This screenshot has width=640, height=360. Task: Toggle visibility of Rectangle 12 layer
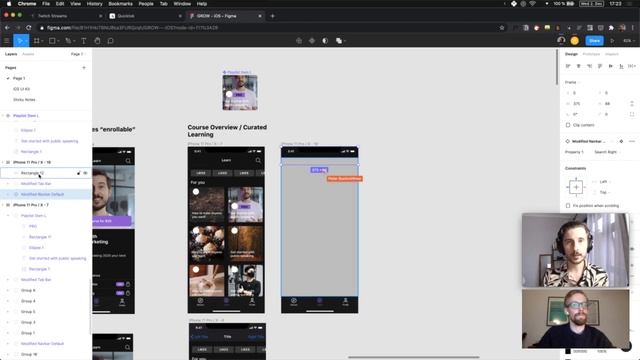pyautogui.click(x=85, y=173)
